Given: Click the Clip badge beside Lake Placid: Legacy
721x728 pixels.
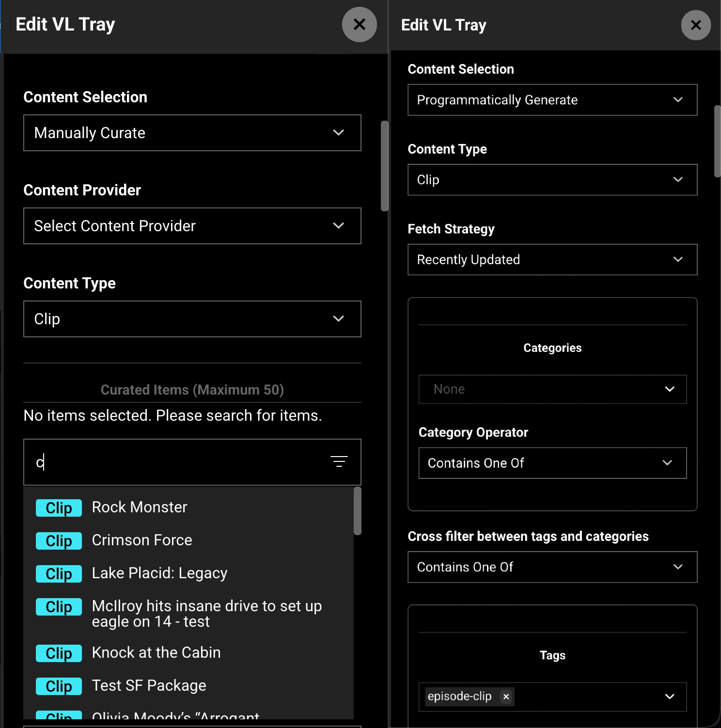Looking at the screenshot, I should click(59, 573).
